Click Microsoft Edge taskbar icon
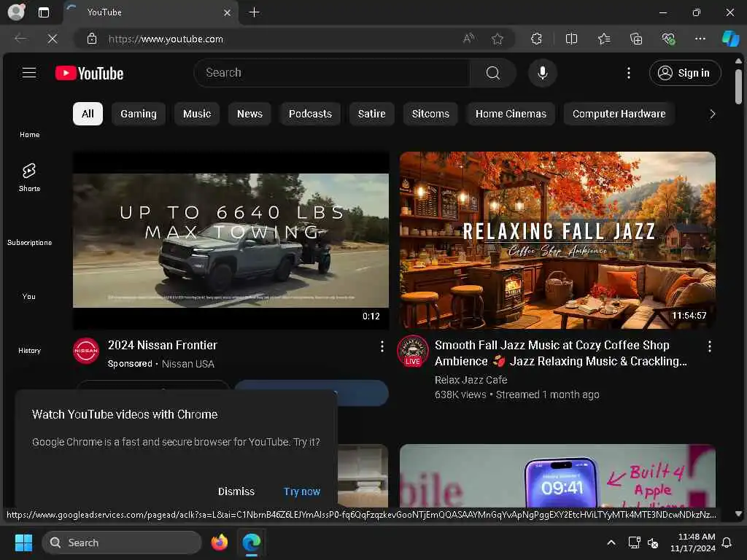This screenshot has width=747, height=560. (x=251, y=542)
